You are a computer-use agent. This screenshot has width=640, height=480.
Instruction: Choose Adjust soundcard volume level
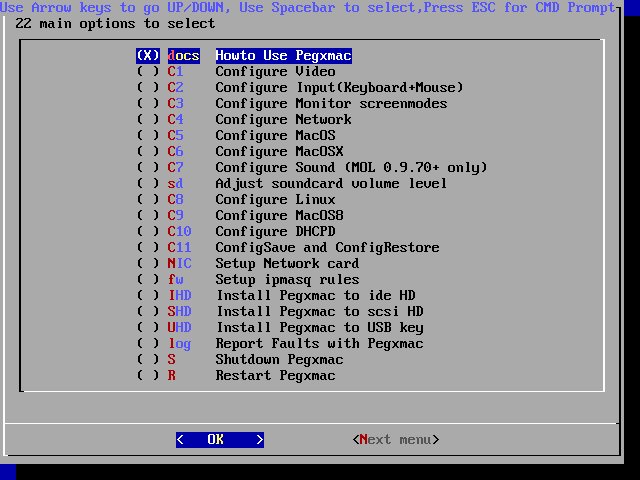[x=331, y=183]
